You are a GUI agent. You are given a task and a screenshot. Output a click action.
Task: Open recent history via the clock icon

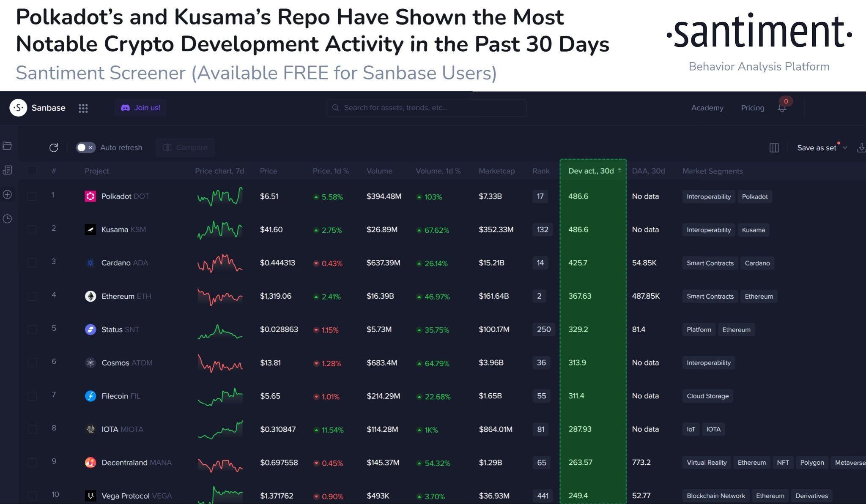(7, 219)
